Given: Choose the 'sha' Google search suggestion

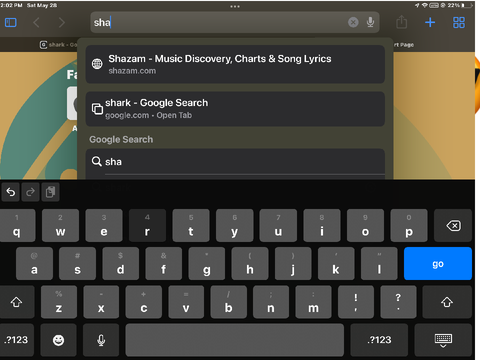Looking at the screenshot, I should [x=235, y=162].
